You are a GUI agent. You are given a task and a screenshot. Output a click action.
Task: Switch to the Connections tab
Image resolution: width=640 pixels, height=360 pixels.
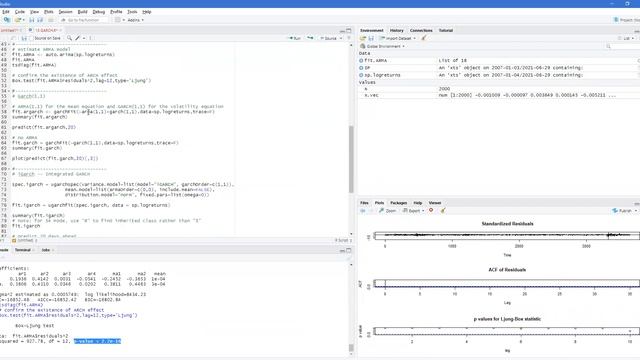point(421,30)
